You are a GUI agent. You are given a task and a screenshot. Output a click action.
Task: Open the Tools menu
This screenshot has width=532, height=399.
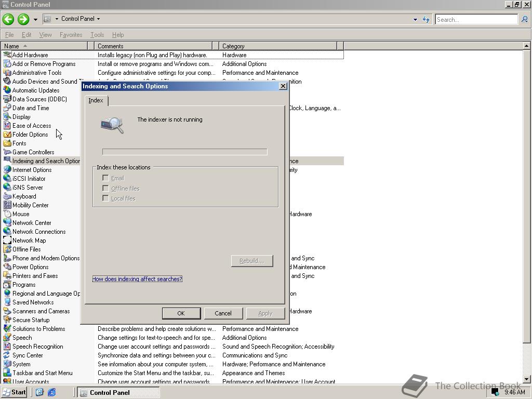97,35
